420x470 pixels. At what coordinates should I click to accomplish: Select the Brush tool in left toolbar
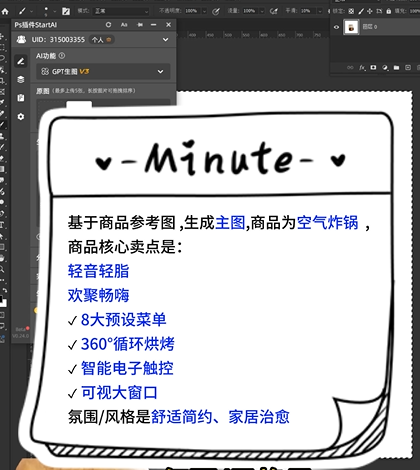pyautogui.click(x=2, y=125)
